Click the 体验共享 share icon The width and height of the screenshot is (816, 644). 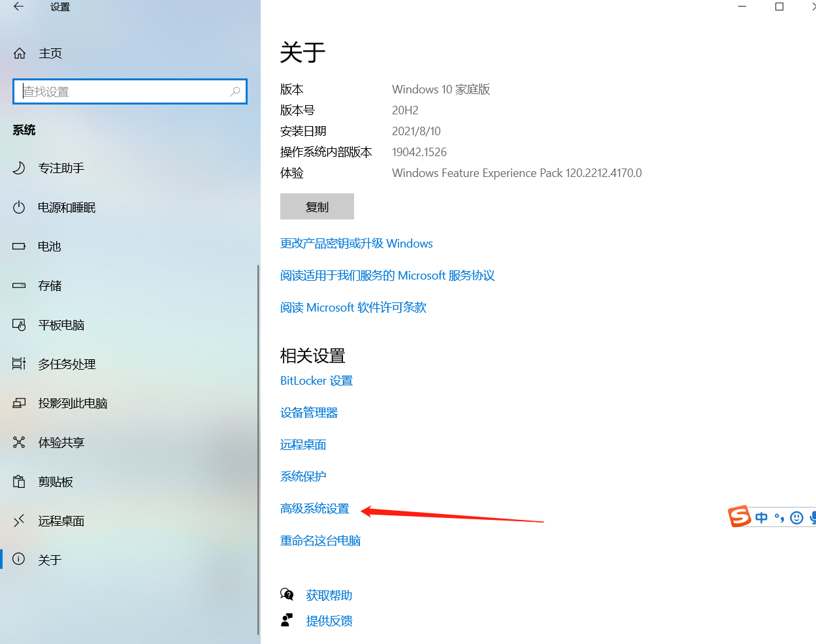[19, 442]
